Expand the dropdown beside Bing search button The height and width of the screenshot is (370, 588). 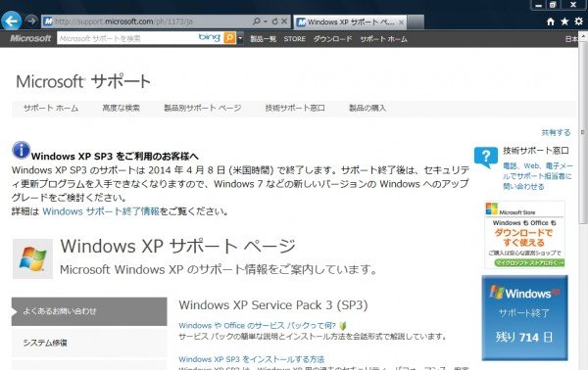240,38
